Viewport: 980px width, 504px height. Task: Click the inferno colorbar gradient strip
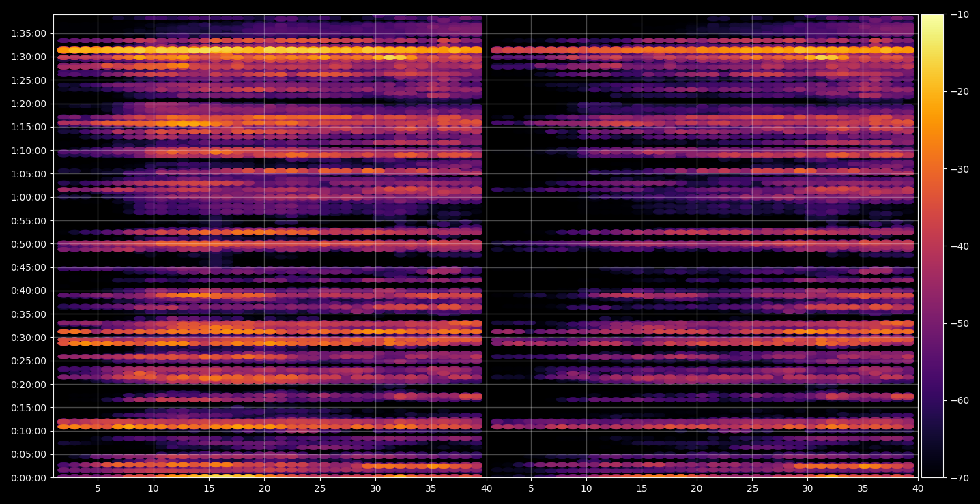point(932,246)
